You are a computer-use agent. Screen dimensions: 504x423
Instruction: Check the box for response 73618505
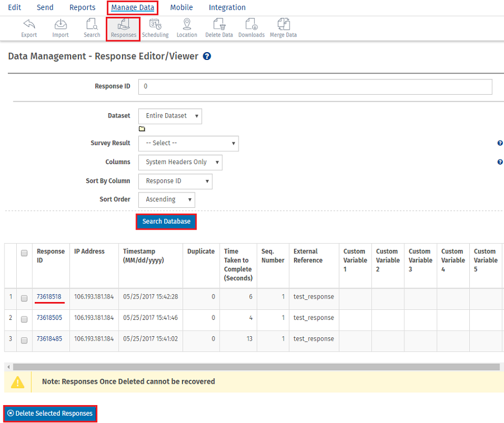click(x=24, y=319)
